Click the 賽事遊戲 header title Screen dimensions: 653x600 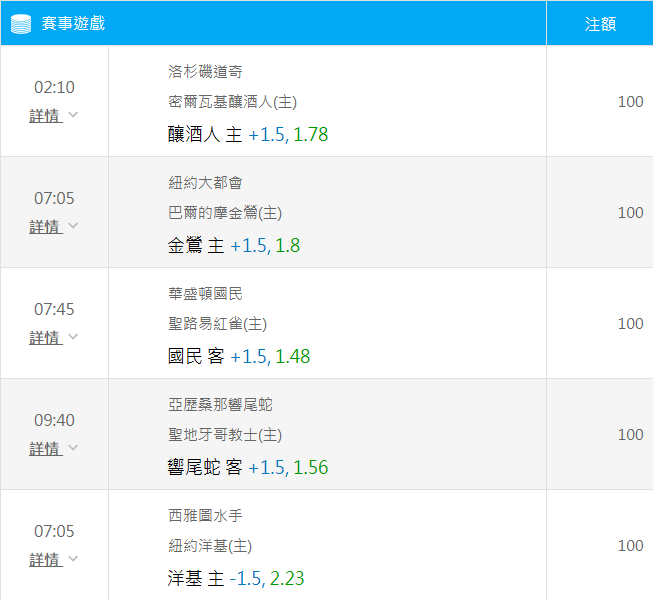coord(73,23)
